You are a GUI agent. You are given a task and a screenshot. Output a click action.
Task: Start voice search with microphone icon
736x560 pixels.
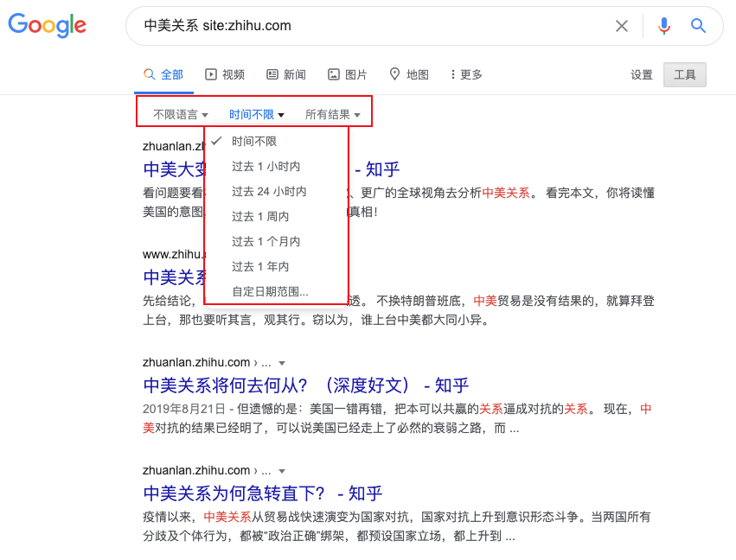[x=663, y=26]
